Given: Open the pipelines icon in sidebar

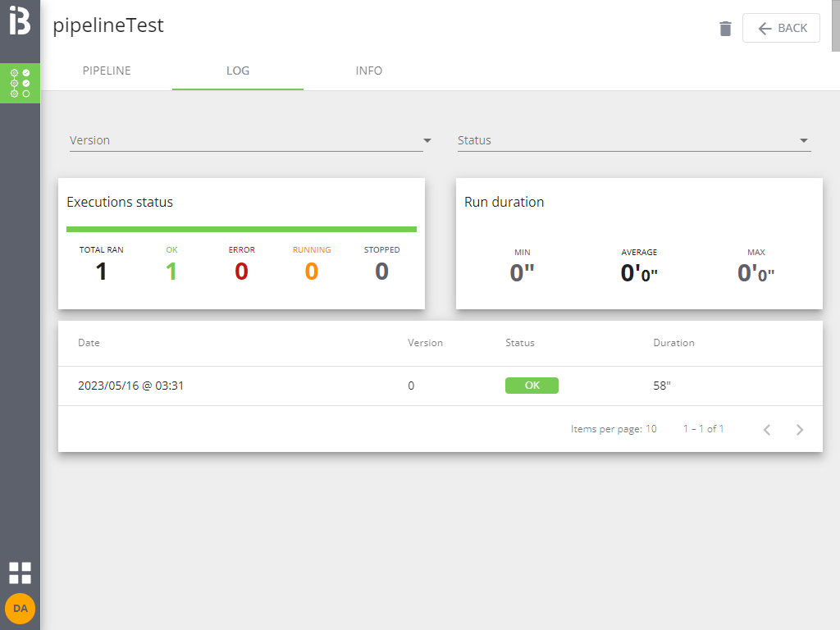Looking at the screenshot, I should pyautogui.click(x=20, y=83).
